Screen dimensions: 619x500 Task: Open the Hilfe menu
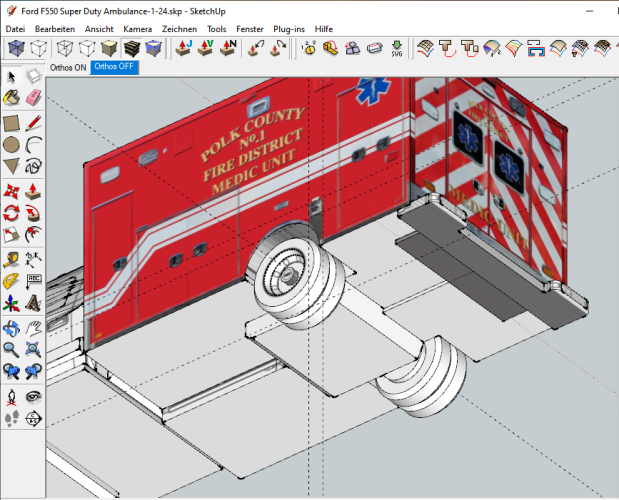[x=324, y=29]
